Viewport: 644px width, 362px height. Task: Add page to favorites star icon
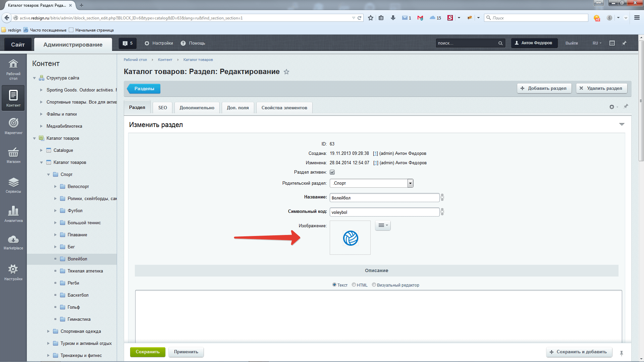286,72
